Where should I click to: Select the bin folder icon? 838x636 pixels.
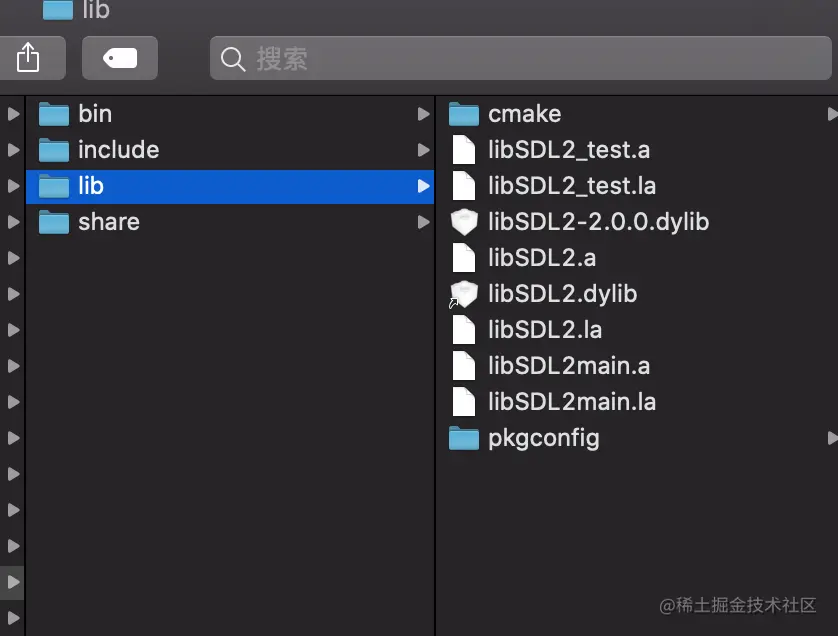point(54,114)
